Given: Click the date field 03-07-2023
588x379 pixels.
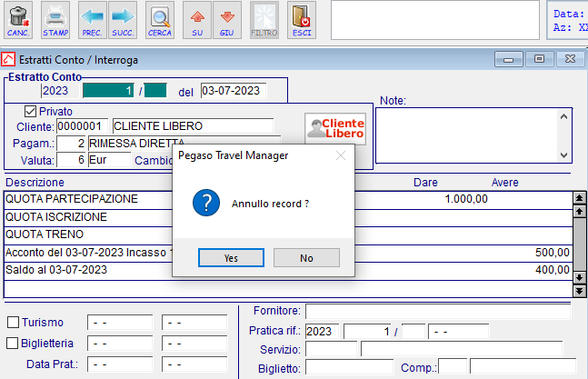Looking at the screenshot, I should (x=234, y=91).
